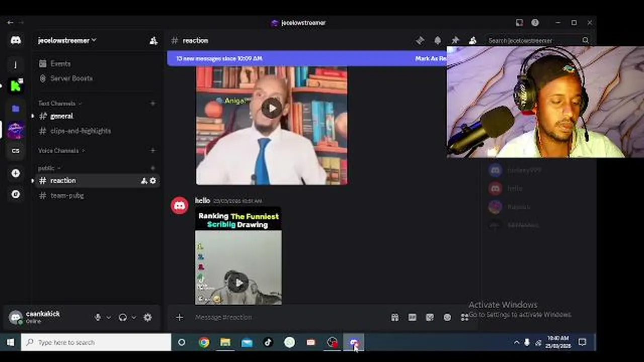Click create invite icon on reaction channel
The image size is (644, 362).
pyautogui.click(x=144, y=181)
